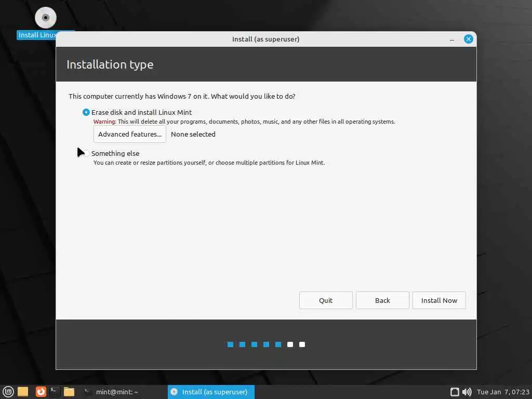Show desktop via taskbar folder icon

(23, 392)
